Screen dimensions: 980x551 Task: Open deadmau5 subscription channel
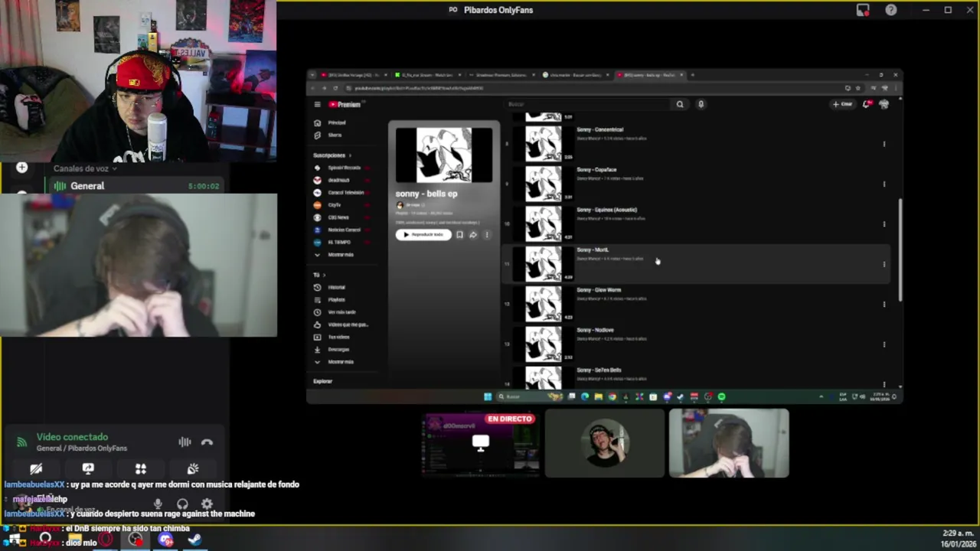click(339, 180)
